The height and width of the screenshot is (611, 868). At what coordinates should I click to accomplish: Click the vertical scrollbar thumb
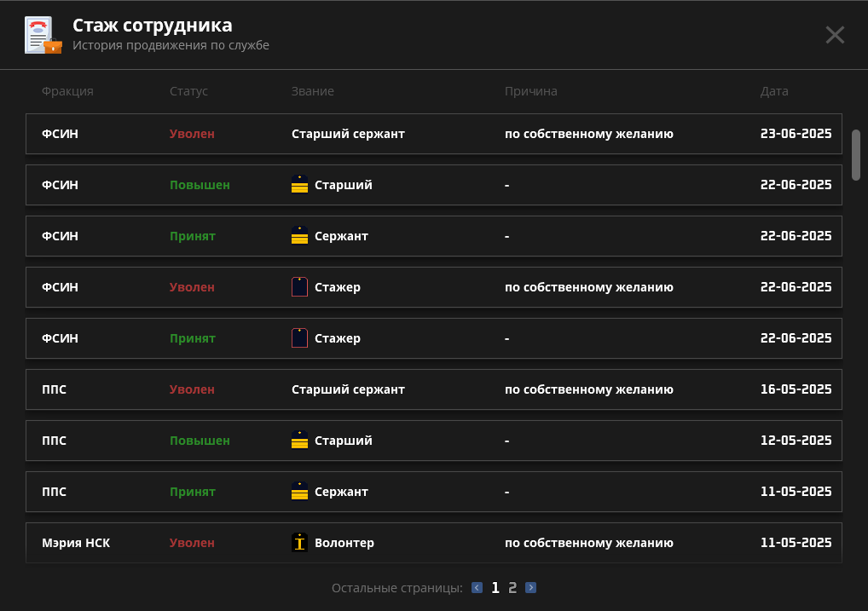pyautogui.click(x=856, y=154)
